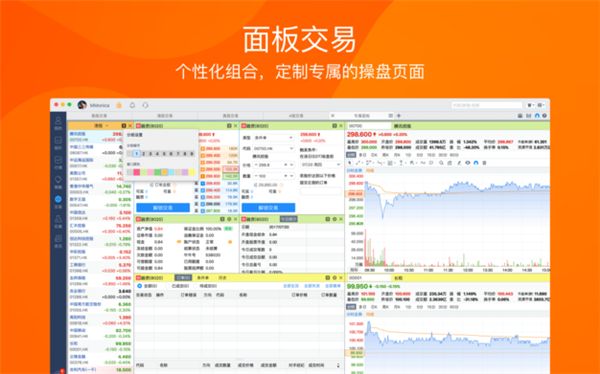Toggle the blue magnet snap chart tool
The width and height of the screenshot is (600, 374).
coord(476,163)
